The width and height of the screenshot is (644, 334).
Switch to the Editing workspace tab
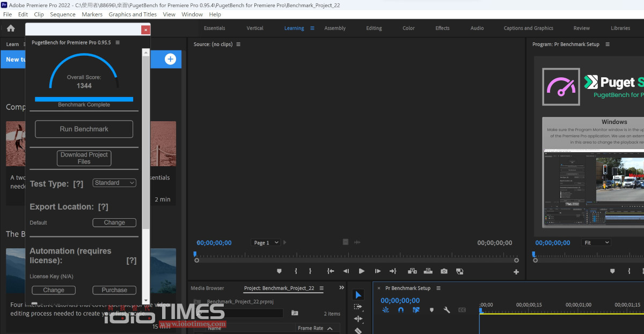(374, 28)
